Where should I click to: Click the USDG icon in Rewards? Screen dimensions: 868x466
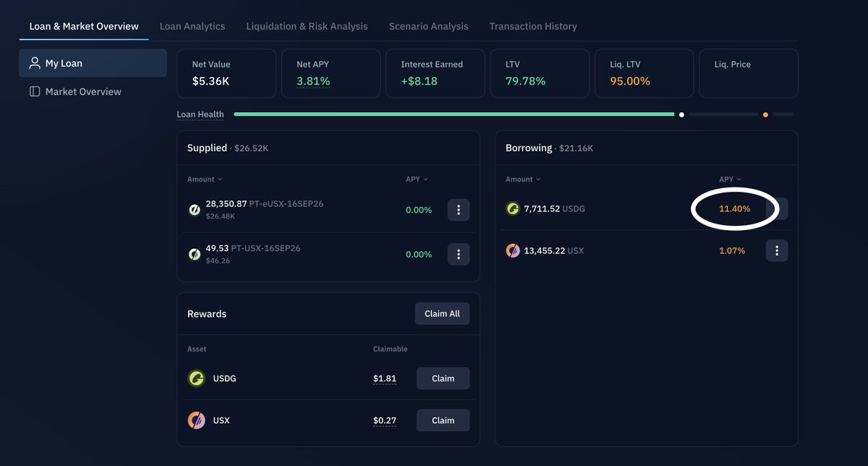[196, 378]
